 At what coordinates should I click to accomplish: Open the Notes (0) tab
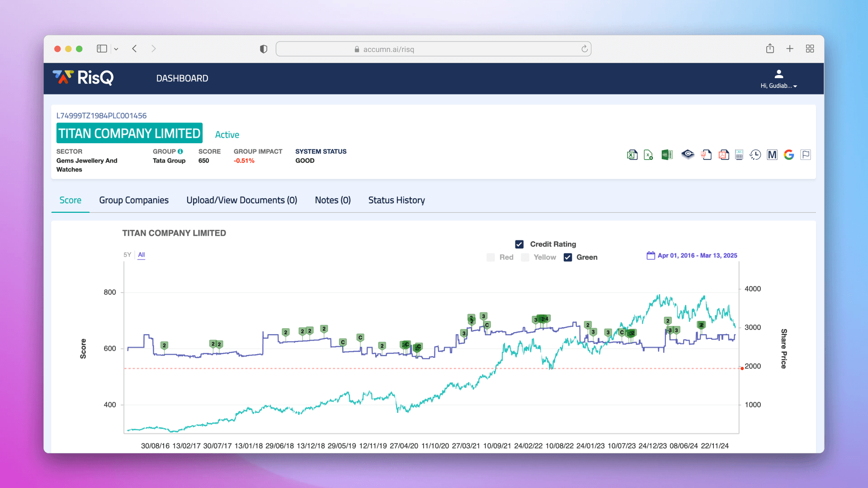tap(333, 200)
